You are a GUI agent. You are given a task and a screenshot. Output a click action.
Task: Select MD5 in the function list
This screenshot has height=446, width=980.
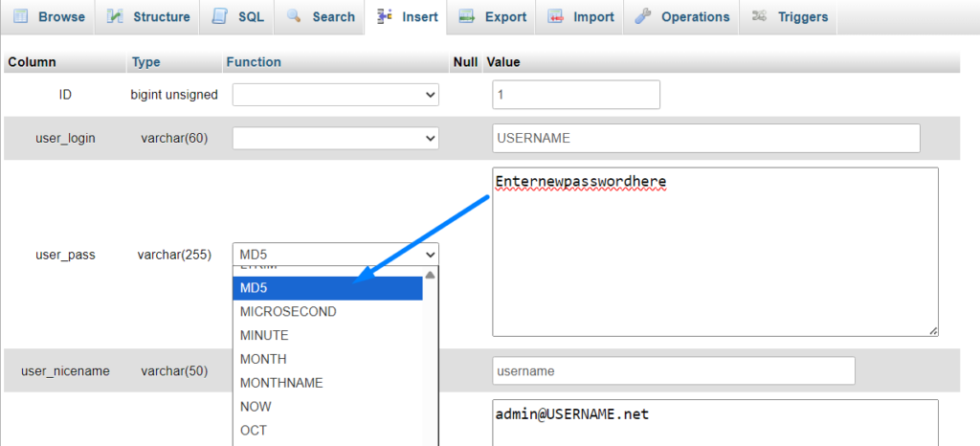coord(327,288)
